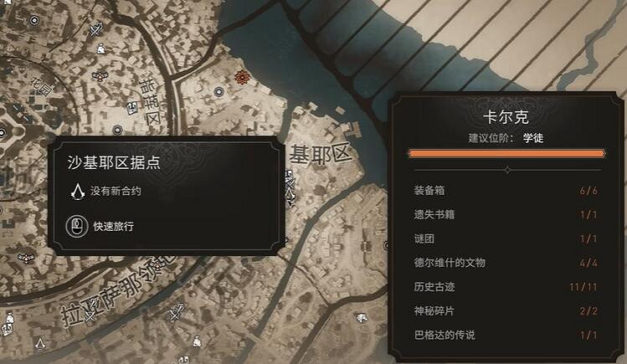The image size is (627, 364).
Task: Fast travel using 快速旅行 option
Action: 114,227
